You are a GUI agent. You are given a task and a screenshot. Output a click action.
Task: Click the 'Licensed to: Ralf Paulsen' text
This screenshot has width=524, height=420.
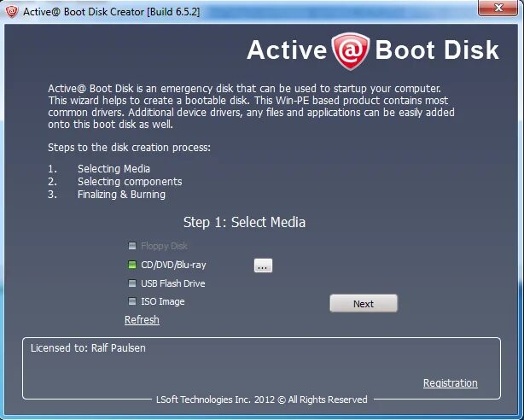tap(88, 348)
